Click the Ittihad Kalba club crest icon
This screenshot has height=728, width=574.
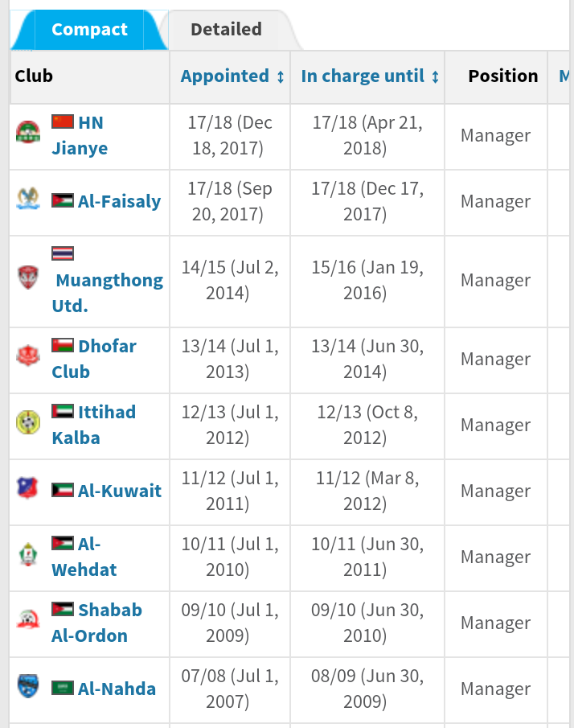pos(28,422)
